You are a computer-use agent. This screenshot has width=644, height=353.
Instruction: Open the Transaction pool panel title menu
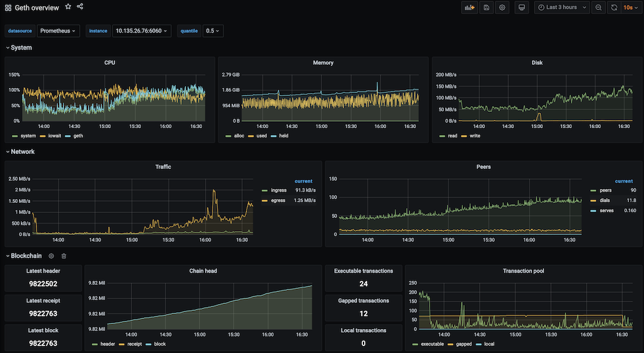pyautogui.click(x=523, y=271)
